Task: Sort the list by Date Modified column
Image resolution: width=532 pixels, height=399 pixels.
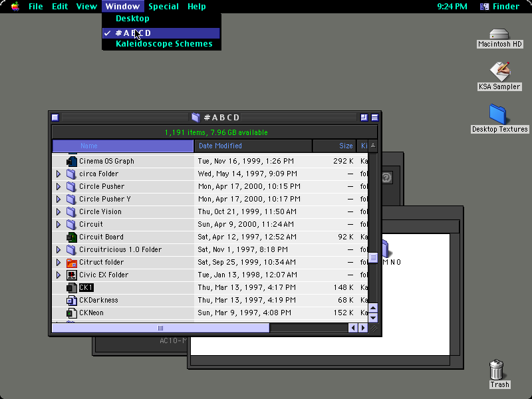Action: 253,146
